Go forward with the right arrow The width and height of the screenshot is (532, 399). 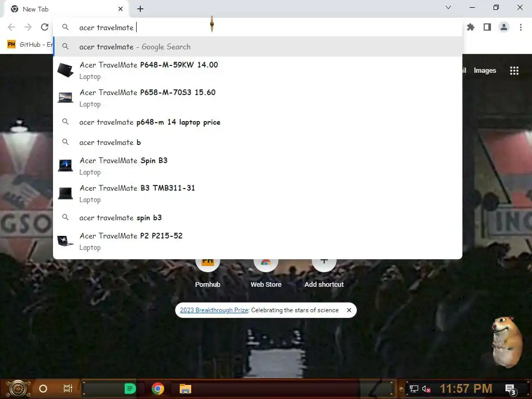[x=28, y=27]
